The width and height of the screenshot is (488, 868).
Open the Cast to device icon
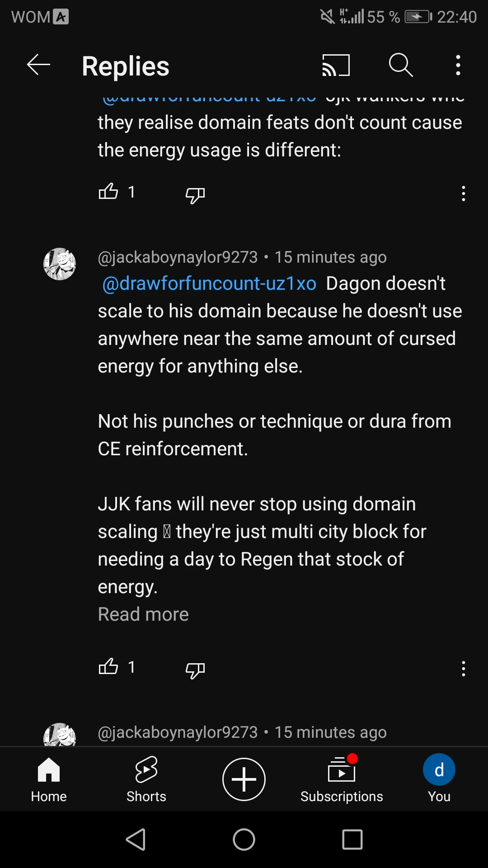click(x=336, y=66)
